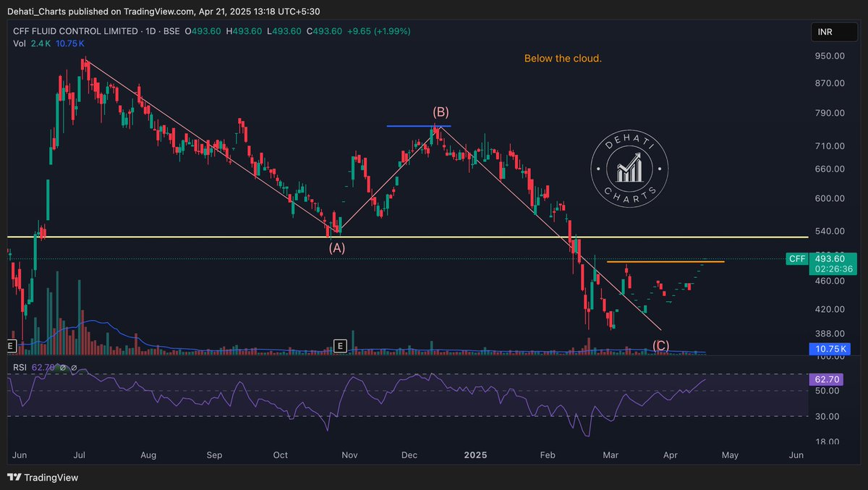
Task: Click the purple 62.70 RSI legend value
Action: [43, 368]
